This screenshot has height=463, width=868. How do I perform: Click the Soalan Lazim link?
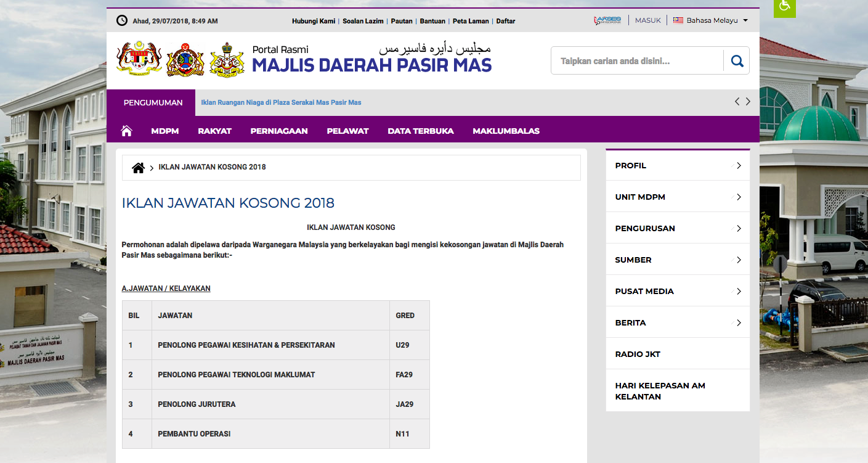[x=363, y=21]
